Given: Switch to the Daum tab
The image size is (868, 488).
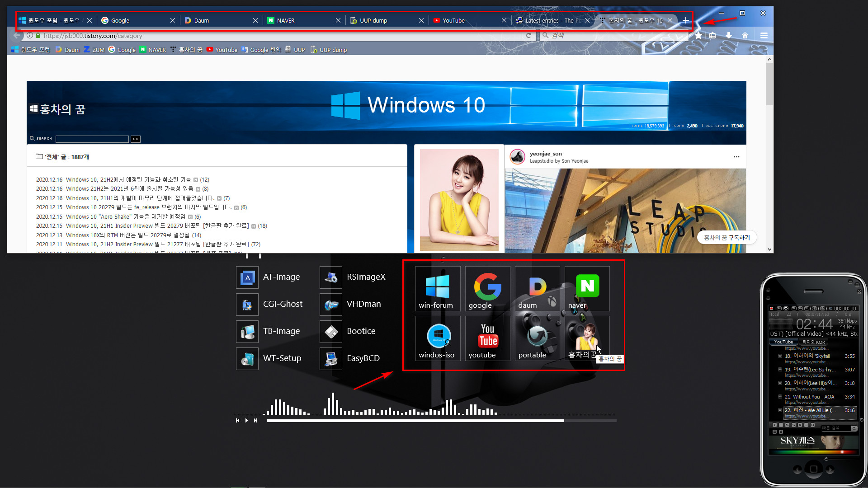Looking at the screenshot, I should [x=221, y=20].
